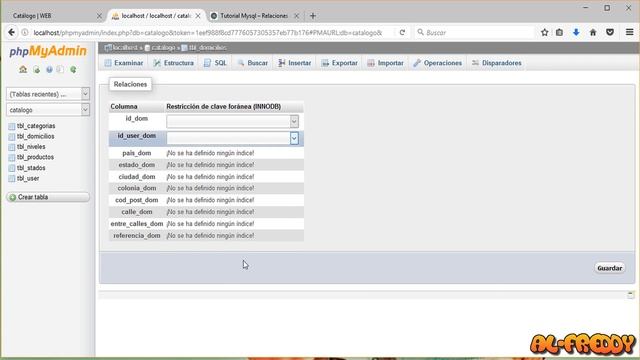Image resolution: width=640 pixels, height=360 pixels.
Task: Open tbl_productos table link
Action: (x=35, y=157)
